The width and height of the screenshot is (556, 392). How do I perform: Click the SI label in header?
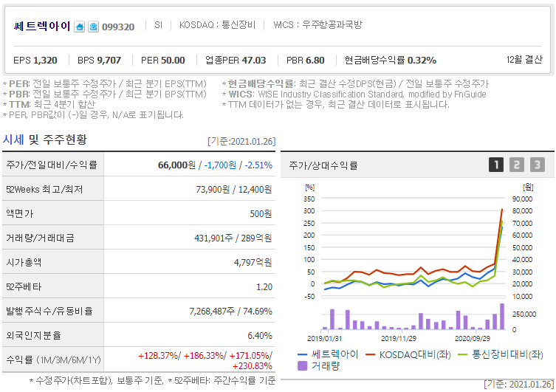click(x=158, y=25)
